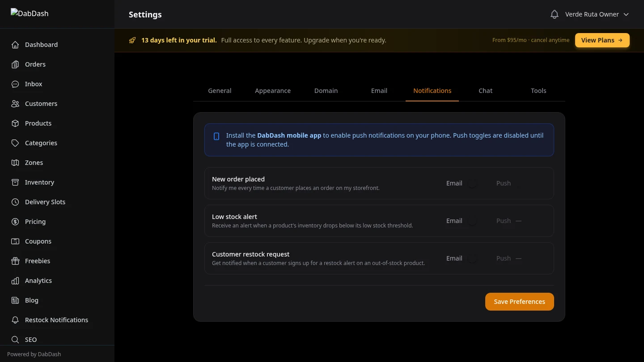644x362 pixels.
Task: Select the Zones icon
Action: click(x=15, y=162)
